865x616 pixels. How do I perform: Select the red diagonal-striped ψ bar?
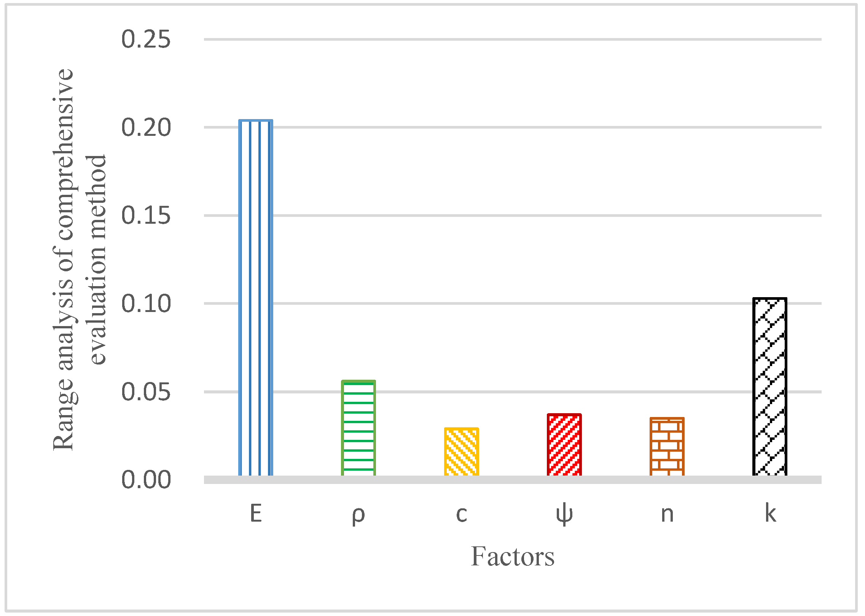pos(564,444)
